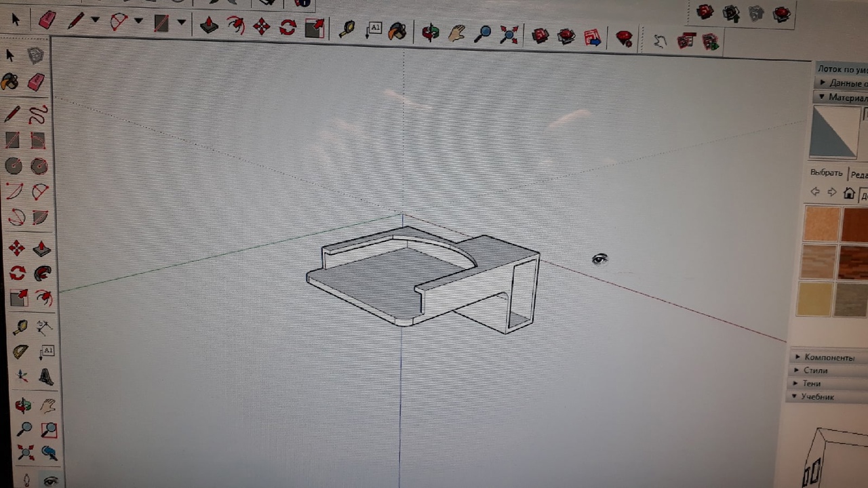
Task: Select the Pan hand tool in the top toolbar
Action: (456, 33)
